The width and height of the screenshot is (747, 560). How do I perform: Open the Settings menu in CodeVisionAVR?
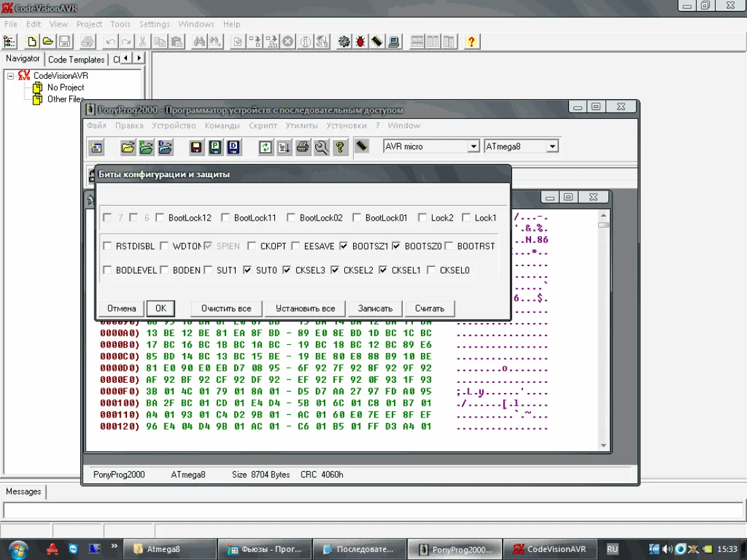154,24
